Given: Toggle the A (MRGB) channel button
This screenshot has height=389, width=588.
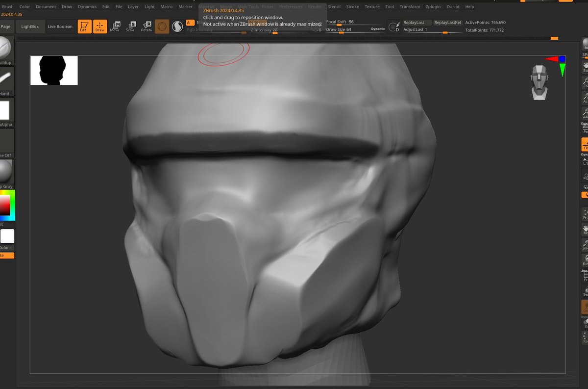Looking at the screenshot, I should (x=190, y=23).
